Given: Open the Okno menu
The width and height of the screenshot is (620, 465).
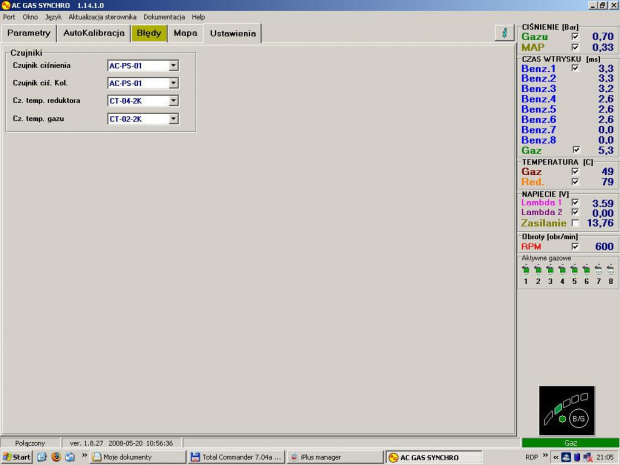Looking at the screenshot, I should point(30,17).
